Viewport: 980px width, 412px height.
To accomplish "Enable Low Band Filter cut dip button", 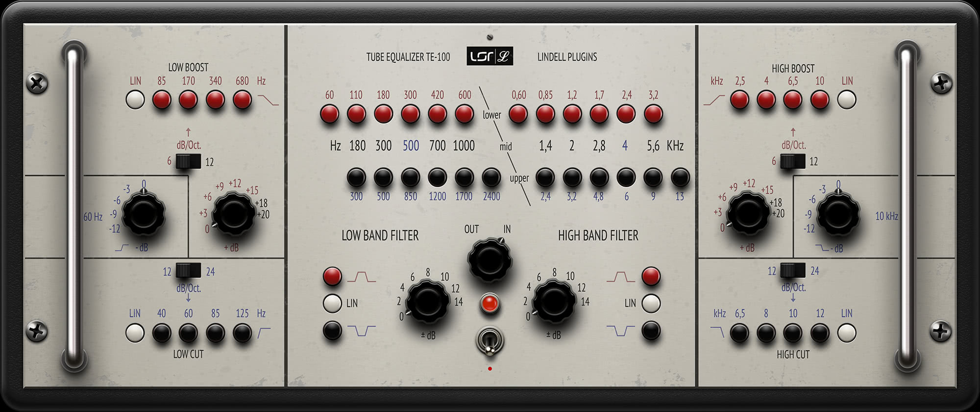I will (x=332, y=331).
